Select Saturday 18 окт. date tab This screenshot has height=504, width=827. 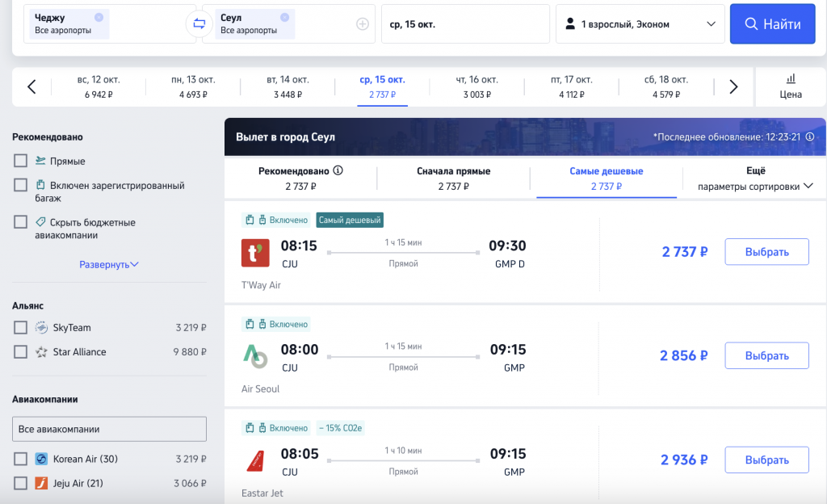(666, 86)
